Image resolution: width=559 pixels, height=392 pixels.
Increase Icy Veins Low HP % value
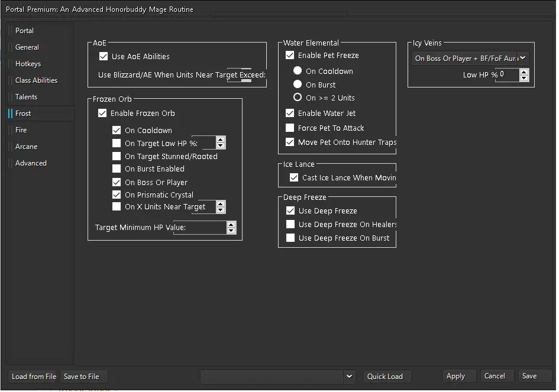524,72
